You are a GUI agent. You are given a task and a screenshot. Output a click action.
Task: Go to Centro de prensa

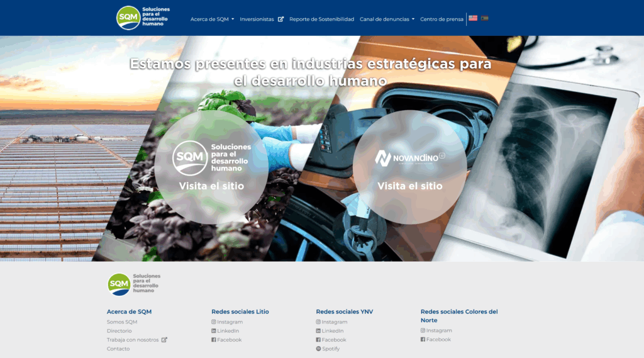pyautogui.click(x=441, y=19)
